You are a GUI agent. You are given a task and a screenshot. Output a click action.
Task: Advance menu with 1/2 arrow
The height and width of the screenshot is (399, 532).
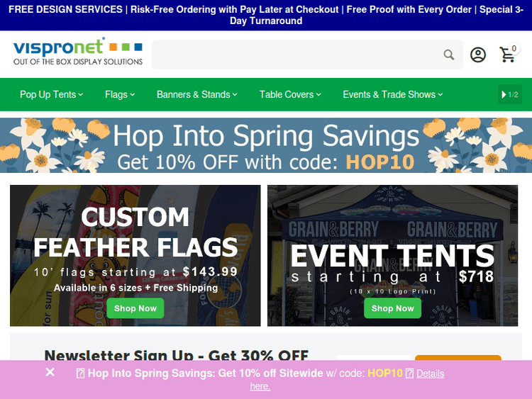pos(510,94)
